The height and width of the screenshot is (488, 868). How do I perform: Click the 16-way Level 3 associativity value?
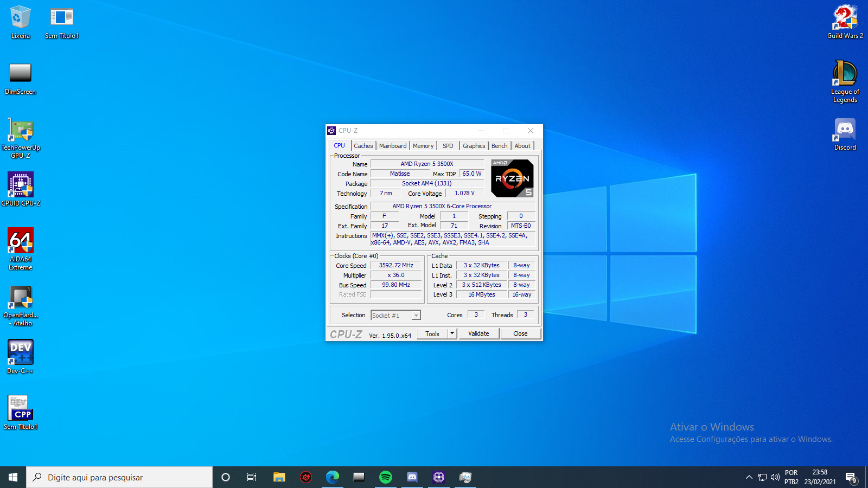pyautogui.click(x=522, y=294)
